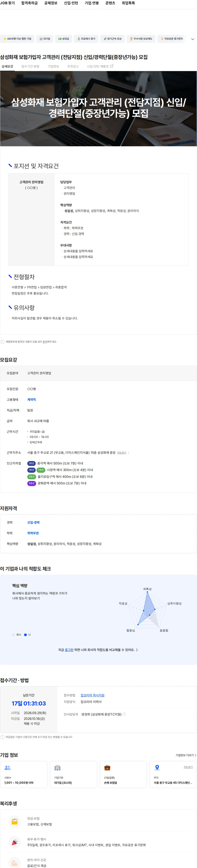
Task: Open the 신입·인턴 menu
Action: pos(71,3)
